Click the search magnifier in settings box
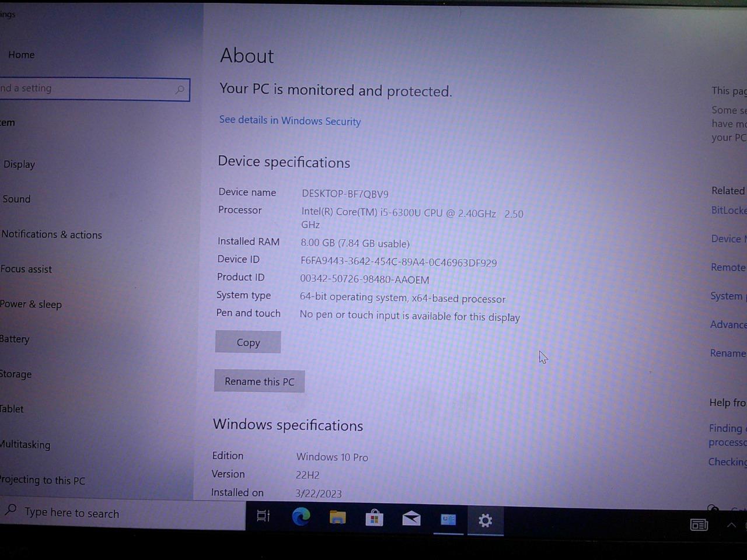The image size is (747, 560). tap(180, 90)
